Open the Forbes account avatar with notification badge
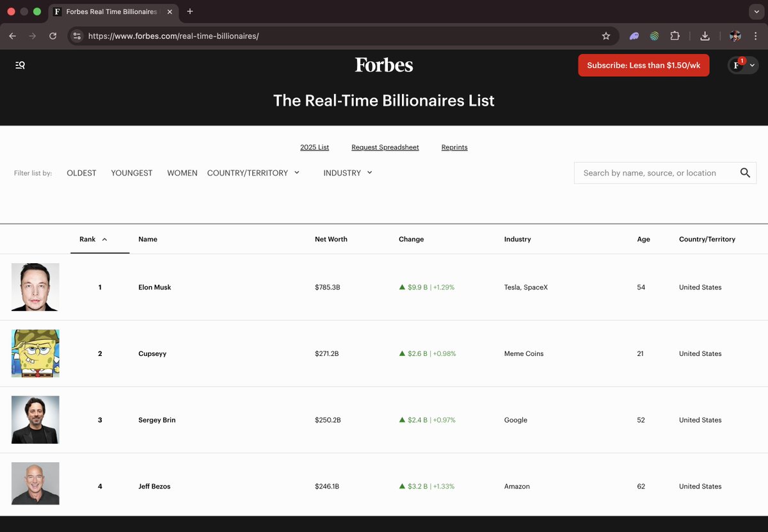This screenshot has width=768, height=532. click(x=738, y=65)
